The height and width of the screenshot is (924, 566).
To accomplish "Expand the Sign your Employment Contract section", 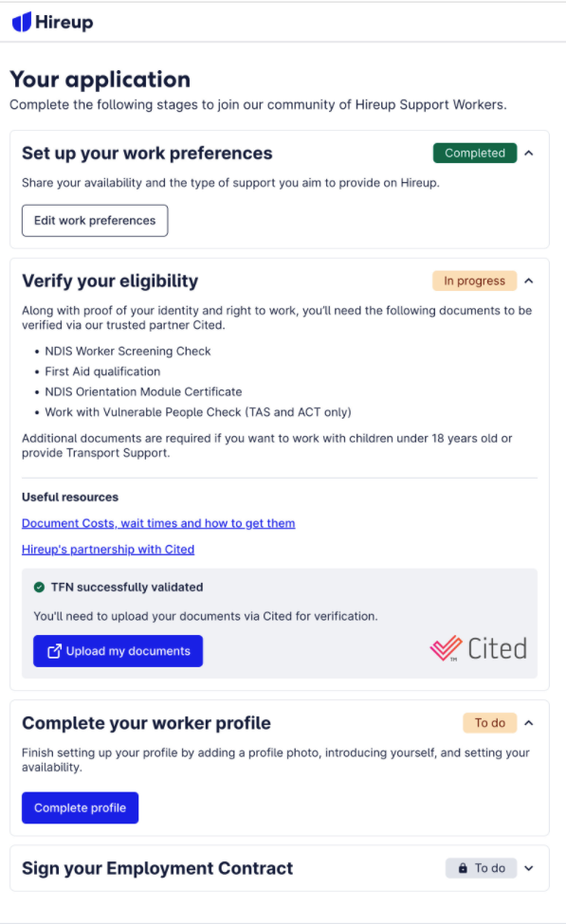I will [x=529, y=868].
